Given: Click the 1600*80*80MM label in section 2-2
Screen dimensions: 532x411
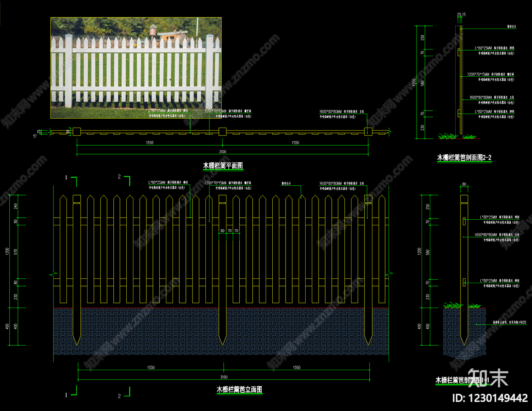Looking at the screenshot, I should (492, 97).
